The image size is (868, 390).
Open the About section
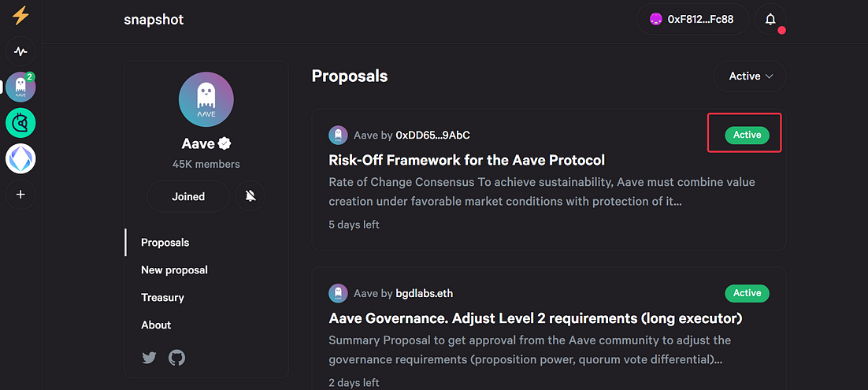pyautogui.click(x=156, y=325)
